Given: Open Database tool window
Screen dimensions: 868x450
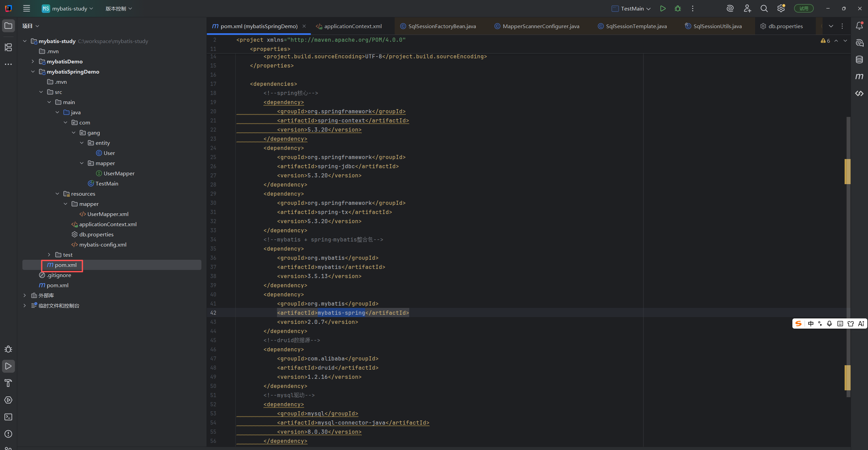Looking at the screenshot, I should pyautogui.click(x=859, y=60).
